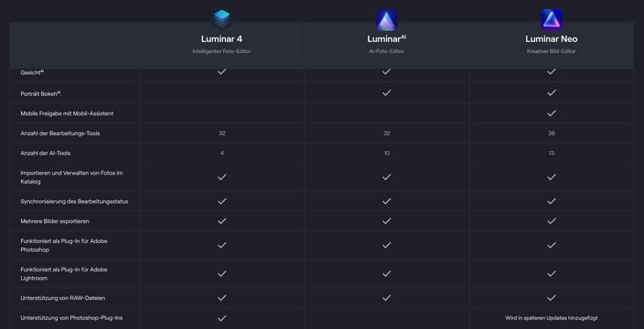Click RAW-Dateien checkmark under Luminar 4
The image size is (644, 329).
tap(222, 297)
